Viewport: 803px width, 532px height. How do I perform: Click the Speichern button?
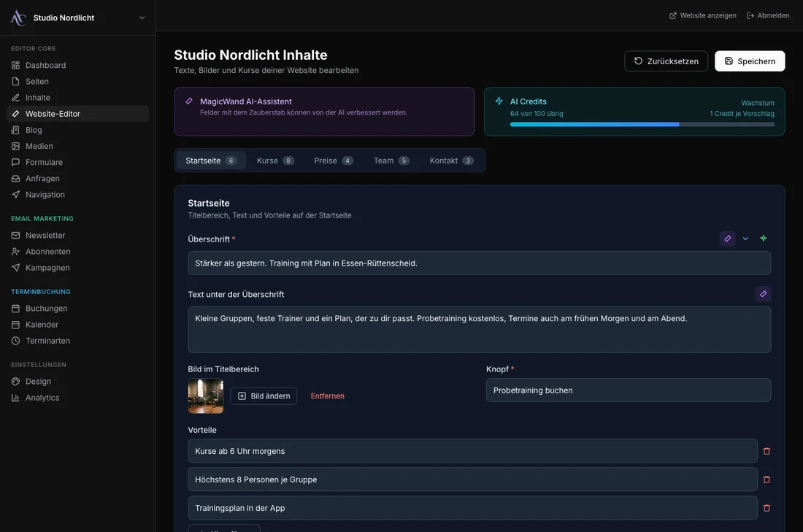point(750,61)
